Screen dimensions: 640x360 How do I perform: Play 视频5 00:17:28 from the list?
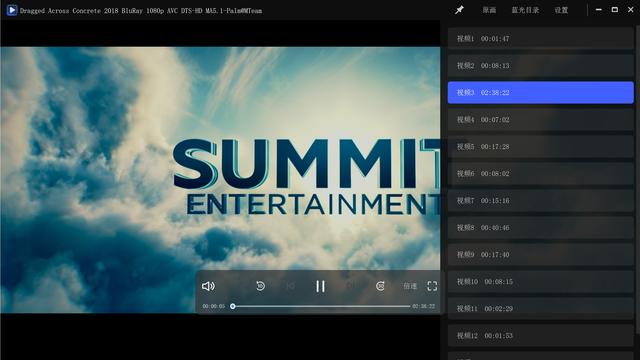tap(540, 147)
